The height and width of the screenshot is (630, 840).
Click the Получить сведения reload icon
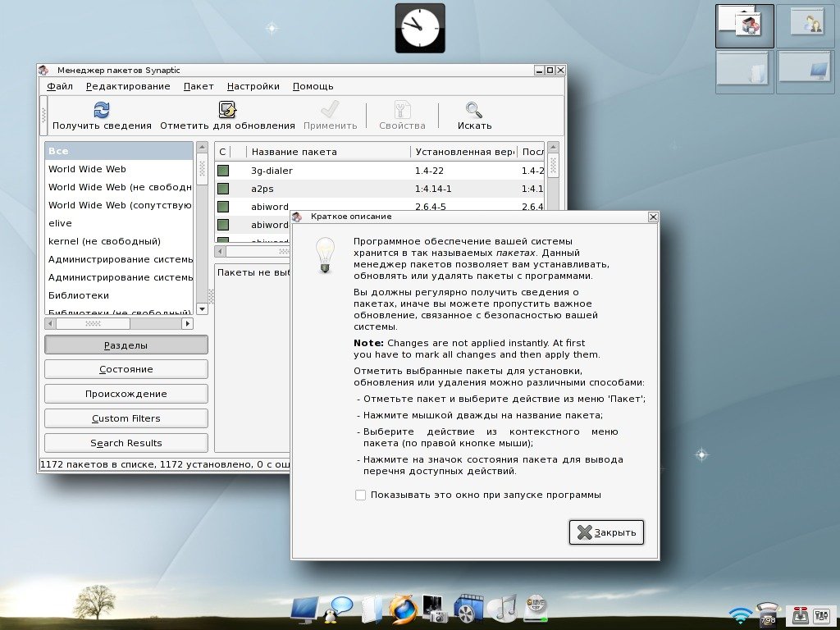point(102,110)
